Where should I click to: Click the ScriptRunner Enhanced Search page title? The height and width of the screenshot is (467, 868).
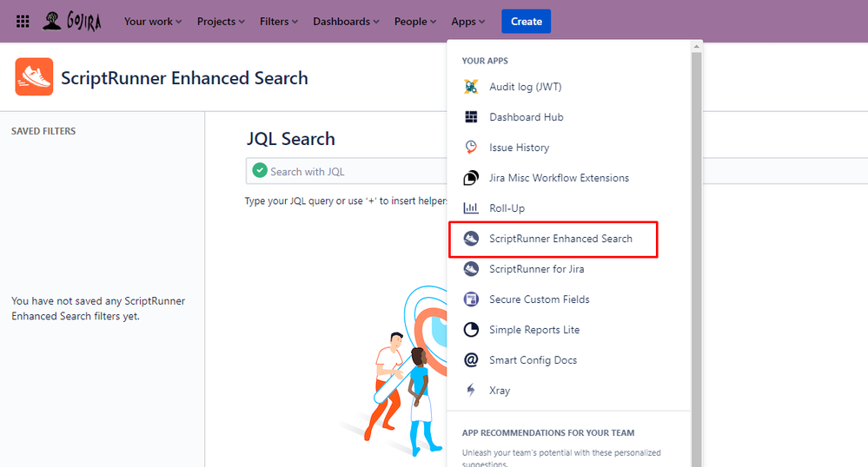tap(184, 78)
